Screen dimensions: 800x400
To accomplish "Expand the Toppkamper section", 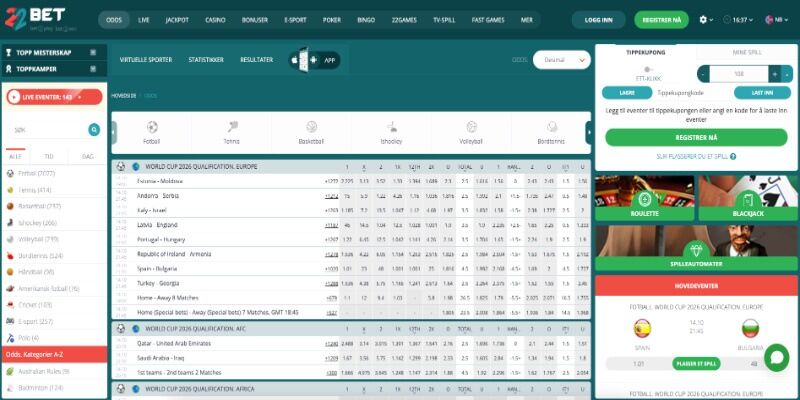I will [x=53, y=69].
